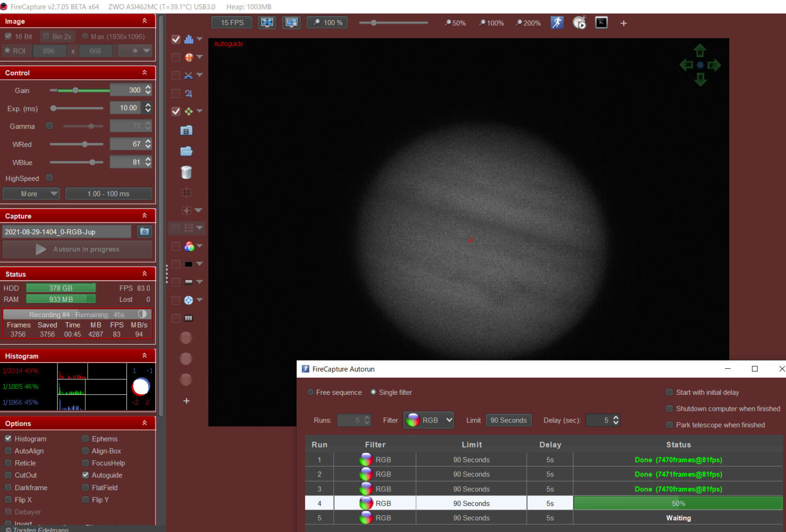Click the running man icon in toolbar
Viewport: 786px width, 532px height.
557,23
